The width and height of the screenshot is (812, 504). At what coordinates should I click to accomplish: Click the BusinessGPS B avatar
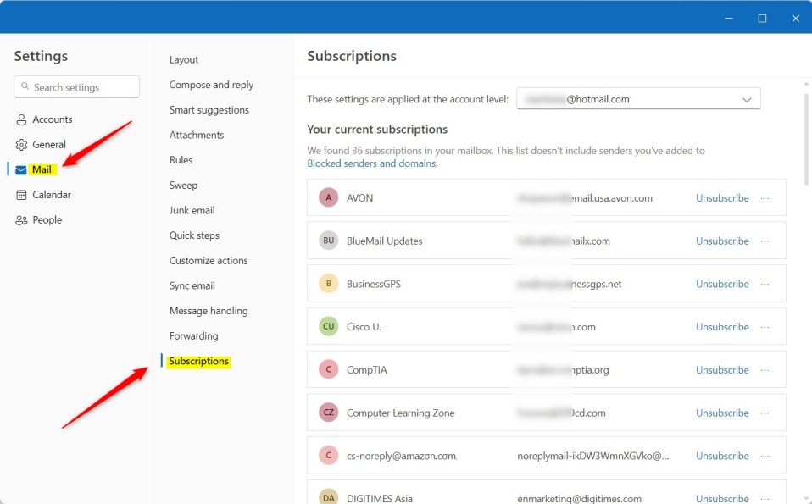328,283
